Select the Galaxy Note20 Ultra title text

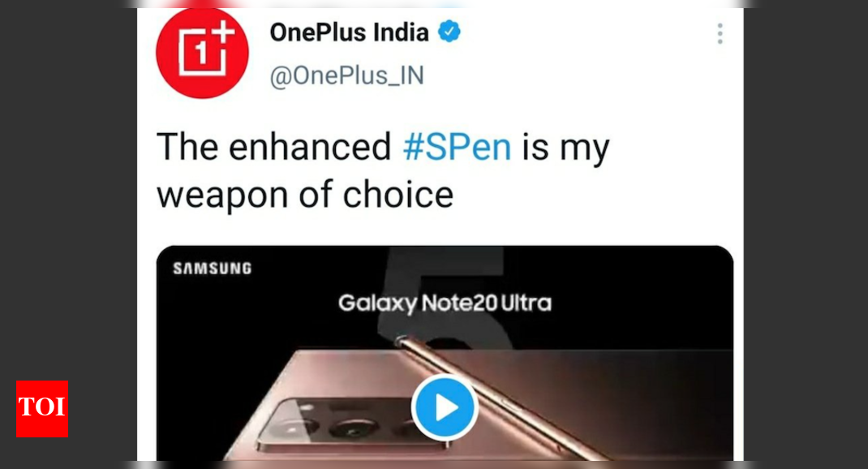tap(445, 303)
